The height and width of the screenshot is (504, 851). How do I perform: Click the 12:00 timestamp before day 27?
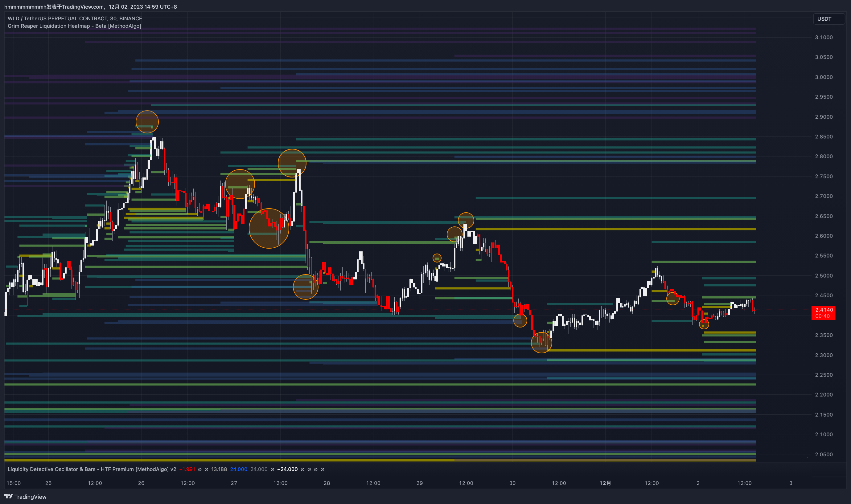click(x=188, y=483)
